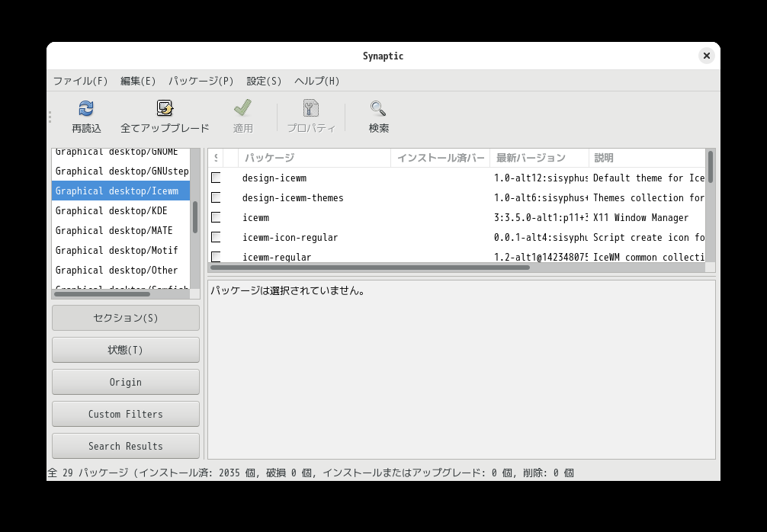Click the Reload (再読込) toolbar icon

point(86,108)
